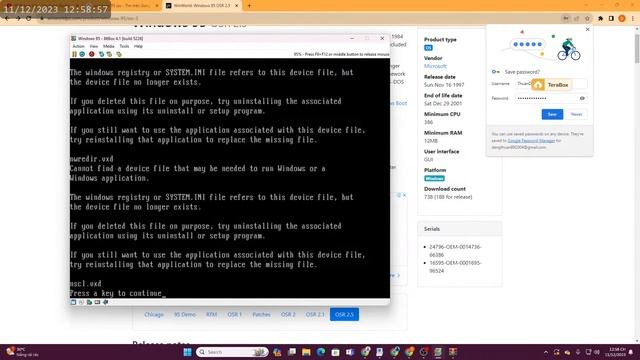Click serial 24796-OEM-0014736-66386
Image resolution: width=640 pixels, height=360 pixels.
pos(455,251)
